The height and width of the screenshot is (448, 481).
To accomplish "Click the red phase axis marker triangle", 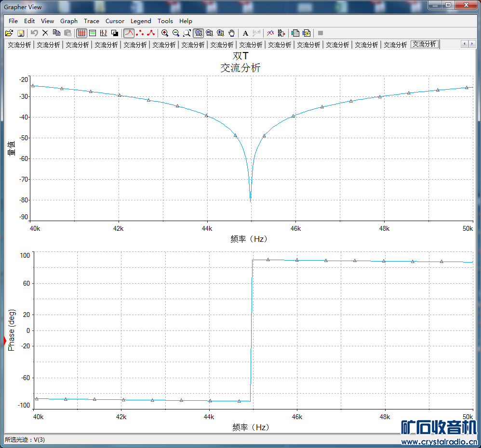I will pos(5,341).
